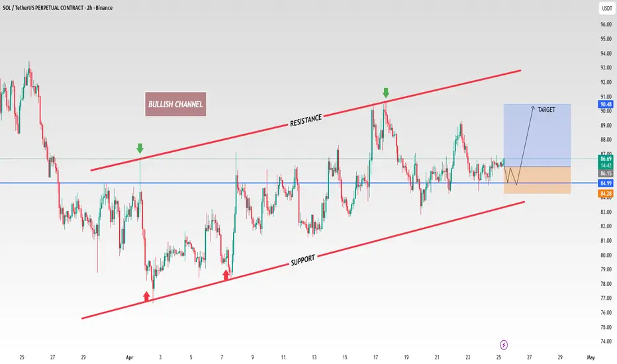Click the orange 84.28 stop price tag
The height and width of the screenshot is (364, 617).
(606, 194)
